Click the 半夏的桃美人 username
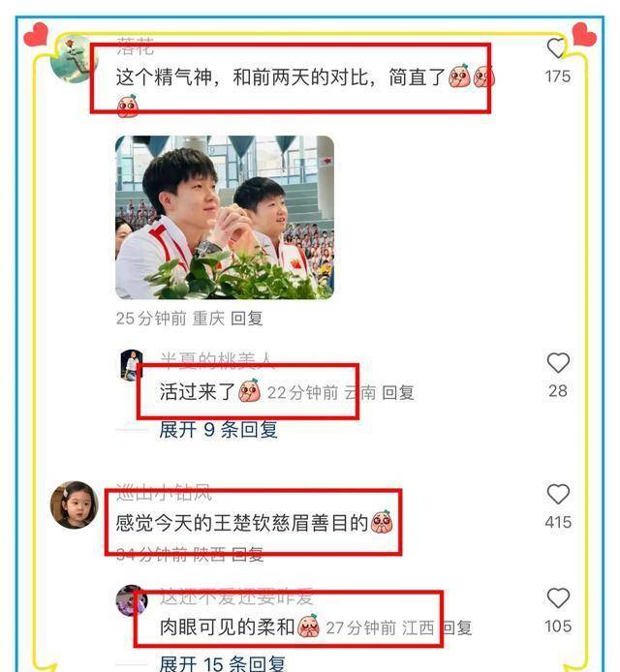620x672 pixels. pos(217,360)
